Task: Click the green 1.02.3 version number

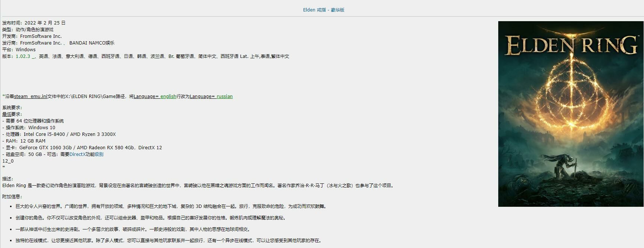Action: (x=23, y=56)
